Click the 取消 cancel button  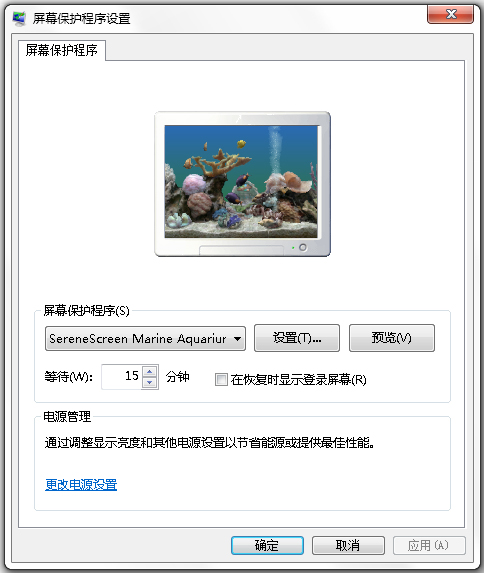coord(348,546)
